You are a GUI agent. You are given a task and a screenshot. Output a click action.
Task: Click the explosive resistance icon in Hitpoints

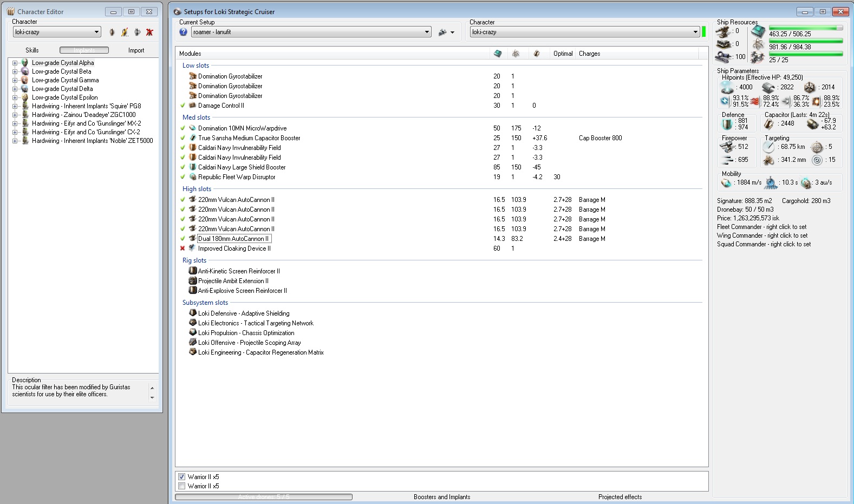(817, 101)
